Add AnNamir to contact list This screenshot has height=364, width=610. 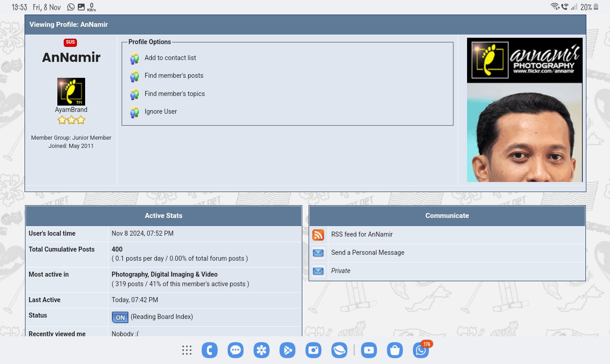(x=170, y=58)
